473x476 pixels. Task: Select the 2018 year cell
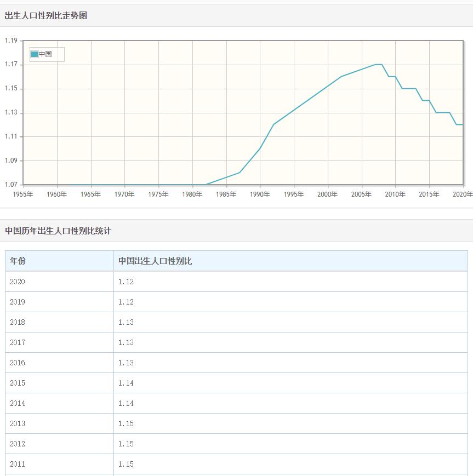(x=60, y=323)
